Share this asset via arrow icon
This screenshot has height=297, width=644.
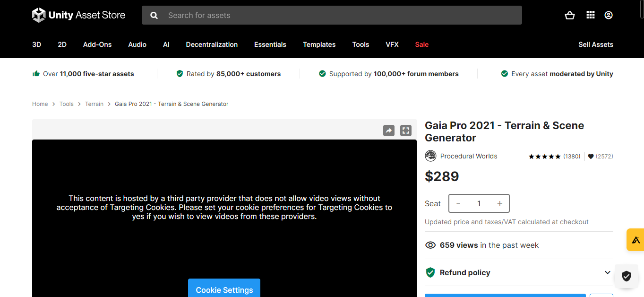(389, 131)
